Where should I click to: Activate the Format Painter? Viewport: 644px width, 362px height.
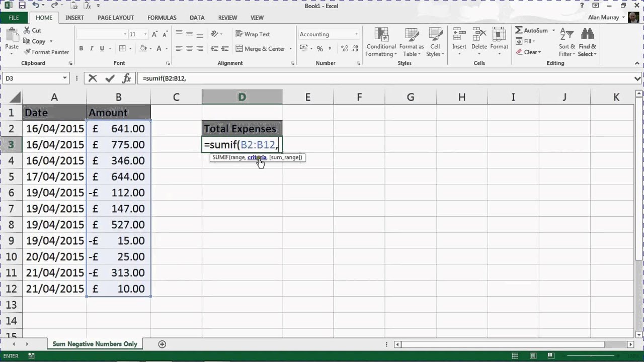tap(46, 52)
